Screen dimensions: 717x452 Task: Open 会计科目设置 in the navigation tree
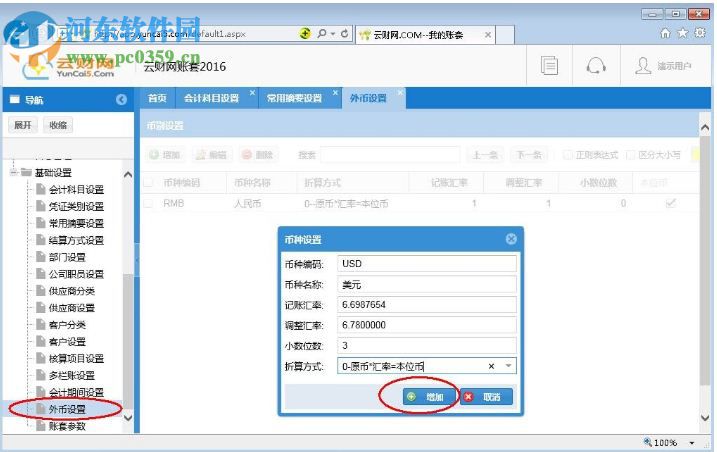point(76,189)
